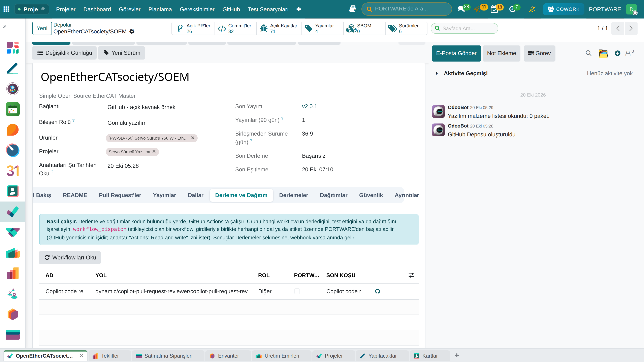Screen dimensions: 644x362
Task: Open the credit card purchase app icon
Action: click(12, 335)
